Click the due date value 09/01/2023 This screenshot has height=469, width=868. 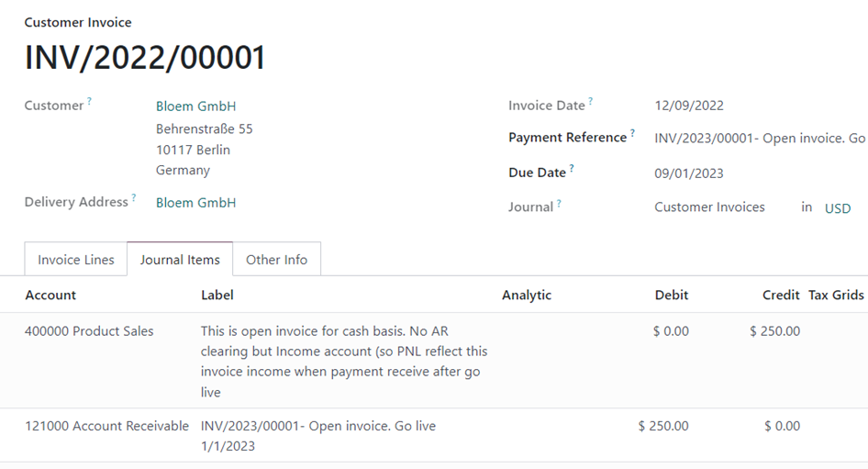pyautogui.click(x=689, y=173)
